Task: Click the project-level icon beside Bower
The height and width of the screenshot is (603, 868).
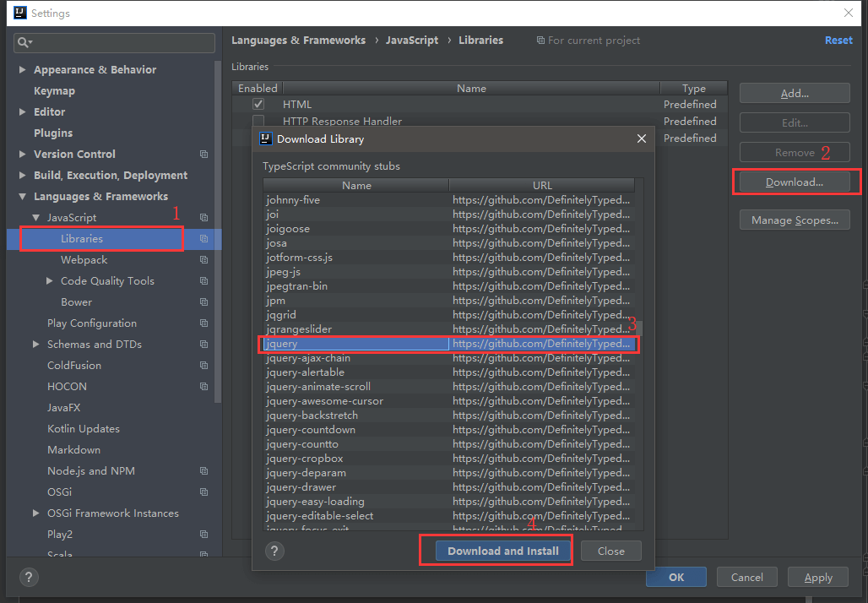Action: coord(203,302)
